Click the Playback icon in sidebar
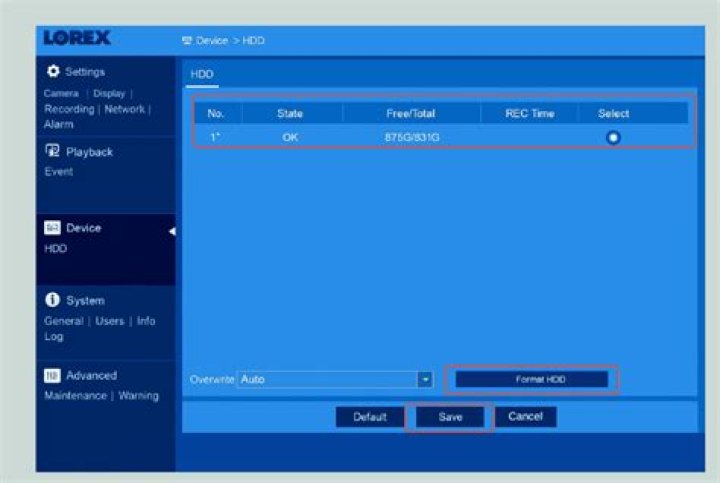The width and height of the screenshot is (720, 483). (53, 152)
